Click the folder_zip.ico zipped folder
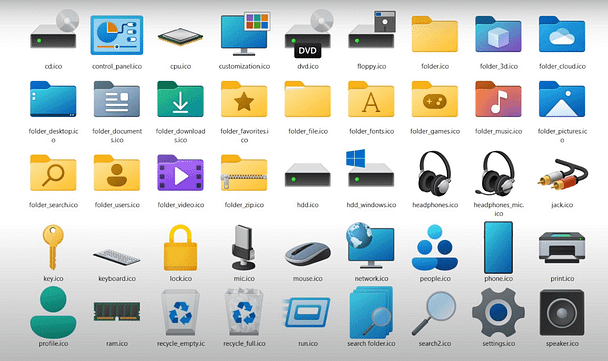Screen dimensions: 608x361 click(x=244, y=173)
